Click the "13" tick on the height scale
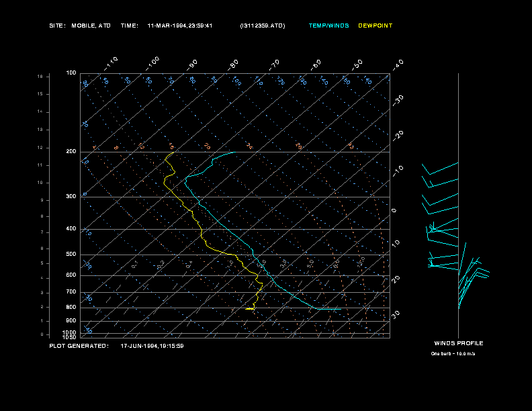The height and width of the screenshot is (411, 532). (x=40, y=130)
